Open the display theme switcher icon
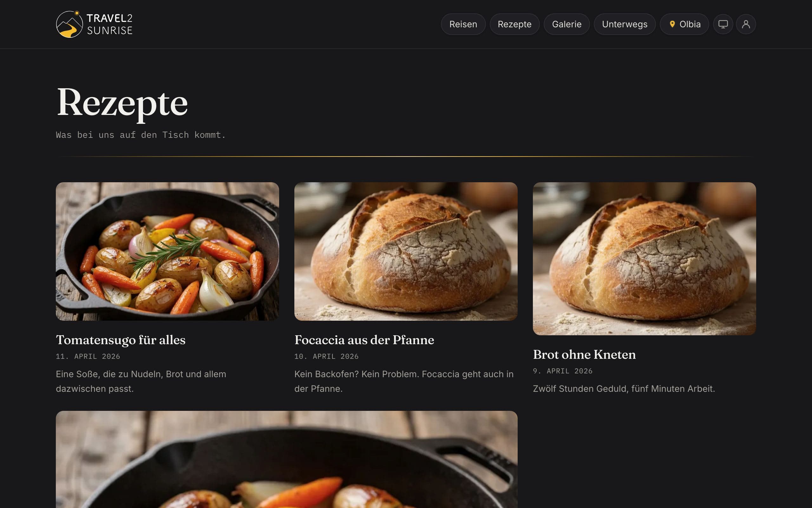 [723, 24]
